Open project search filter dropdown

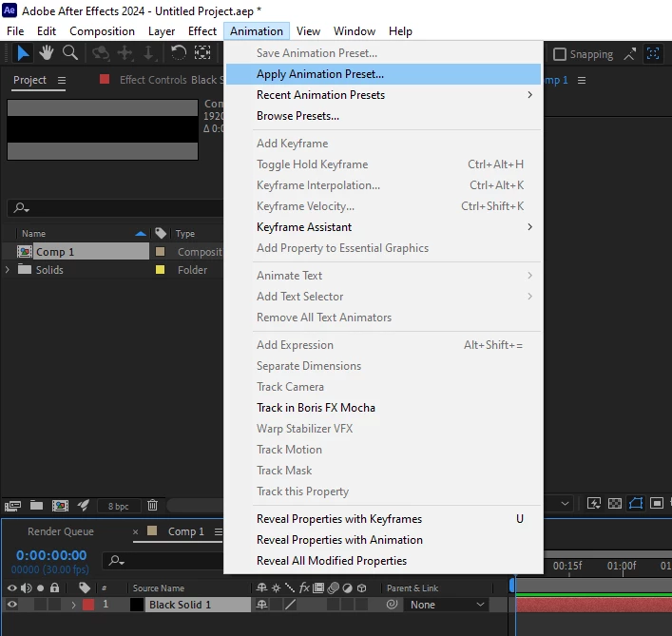pos(21,208)
